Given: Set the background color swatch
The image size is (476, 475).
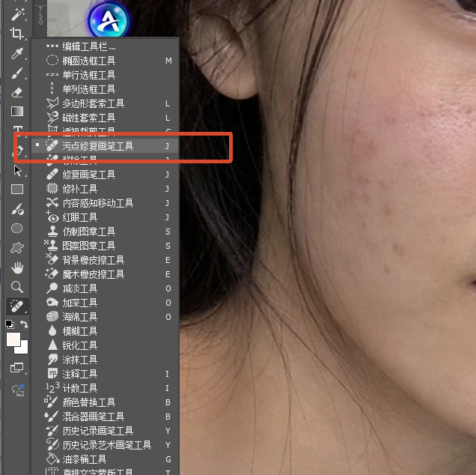Looking at the screenshot, I should coord(23,349).
